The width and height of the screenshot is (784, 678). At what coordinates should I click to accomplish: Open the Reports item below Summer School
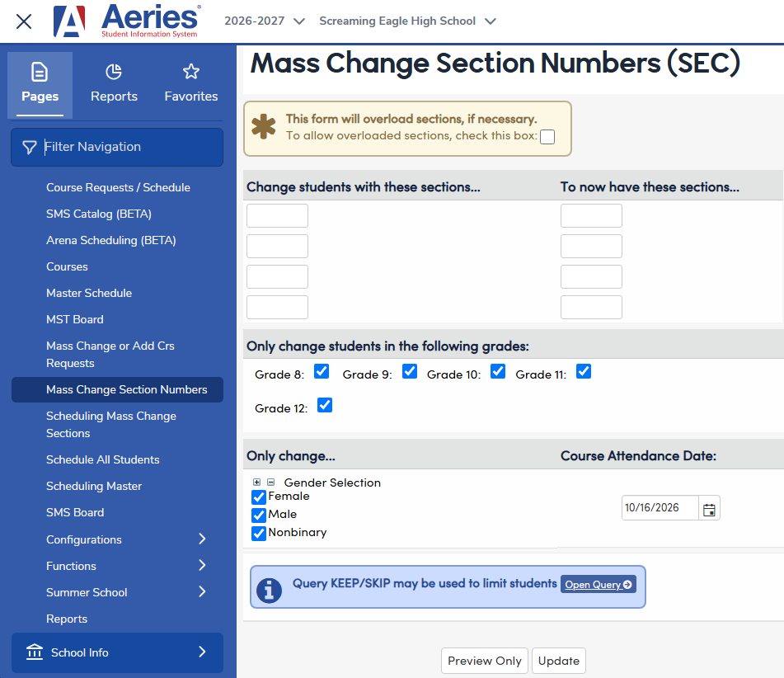point(67,619)
